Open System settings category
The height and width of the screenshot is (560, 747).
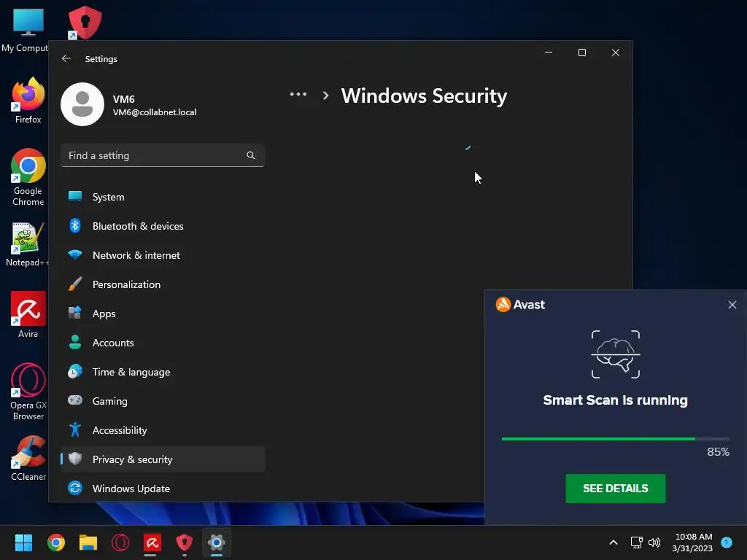tap(163, 197)
